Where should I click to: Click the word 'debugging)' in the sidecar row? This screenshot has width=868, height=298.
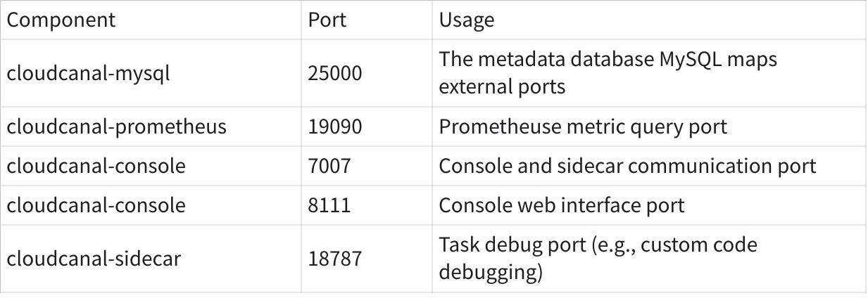pos(491,273)
